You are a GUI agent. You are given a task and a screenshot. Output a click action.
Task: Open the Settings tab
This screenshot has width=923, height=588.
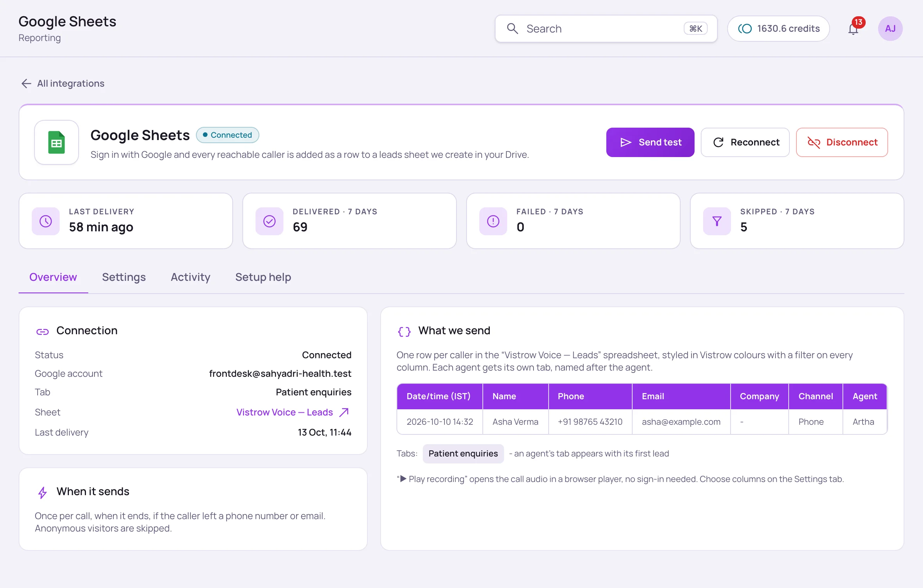coord(124,277)
